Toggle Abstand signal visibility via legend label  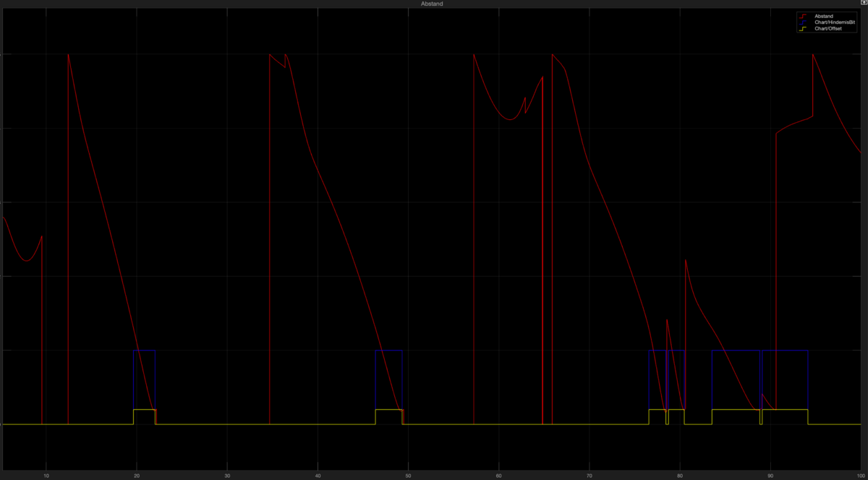(x=824, y=16)
